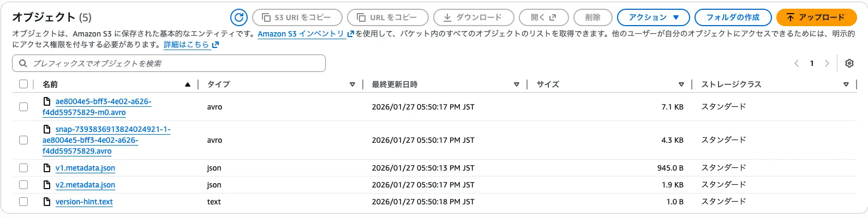868x218 pixels.
Task: Open the table preferences gear icon
Action: coord(849,63)
